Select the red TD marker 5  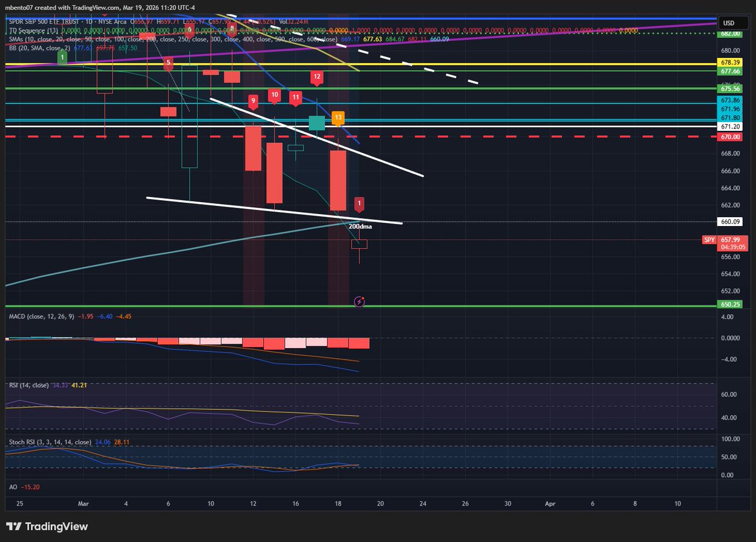point(168,64)
